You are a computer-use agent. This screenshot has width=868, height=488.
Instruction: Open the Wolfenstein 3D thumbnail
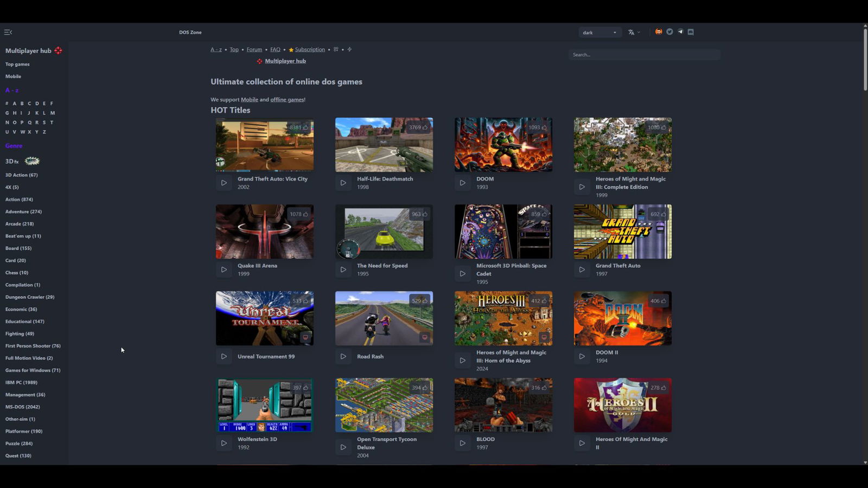click(264, 405)
